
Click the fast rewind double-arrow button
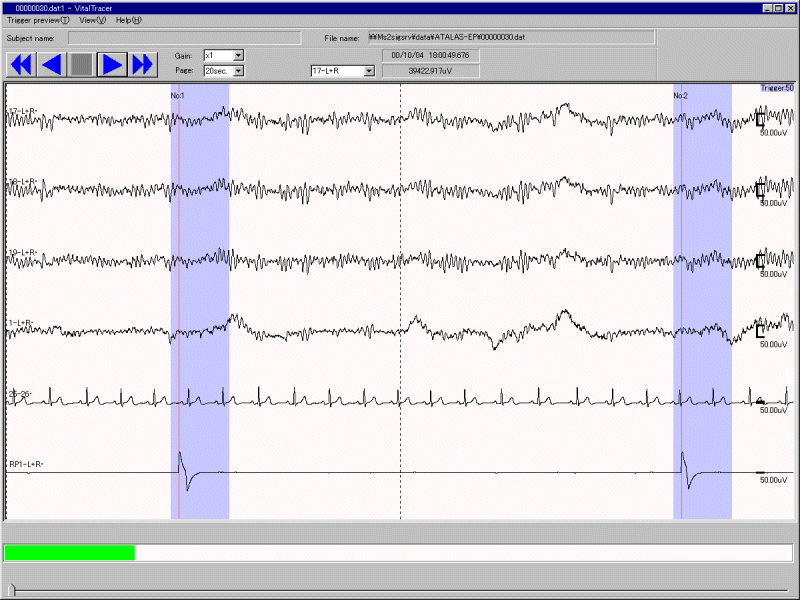coord(21,64)
